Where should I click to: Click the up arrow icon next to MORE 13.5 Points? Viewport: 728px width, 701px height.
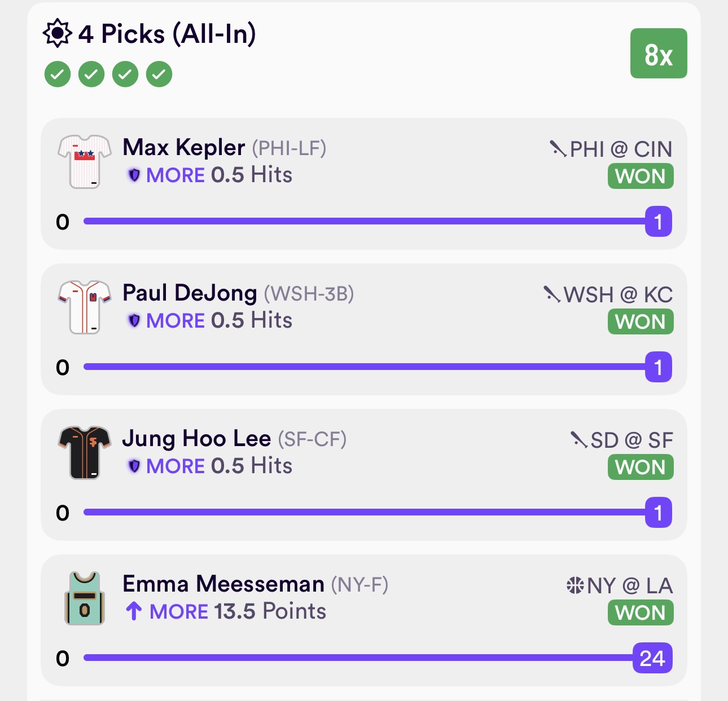pos(134,611)
